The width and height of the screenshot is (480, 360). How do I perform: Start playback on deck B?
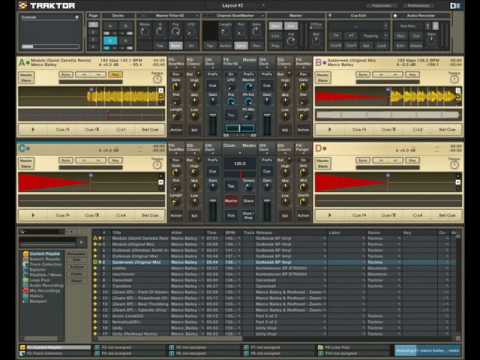(330, 129)
